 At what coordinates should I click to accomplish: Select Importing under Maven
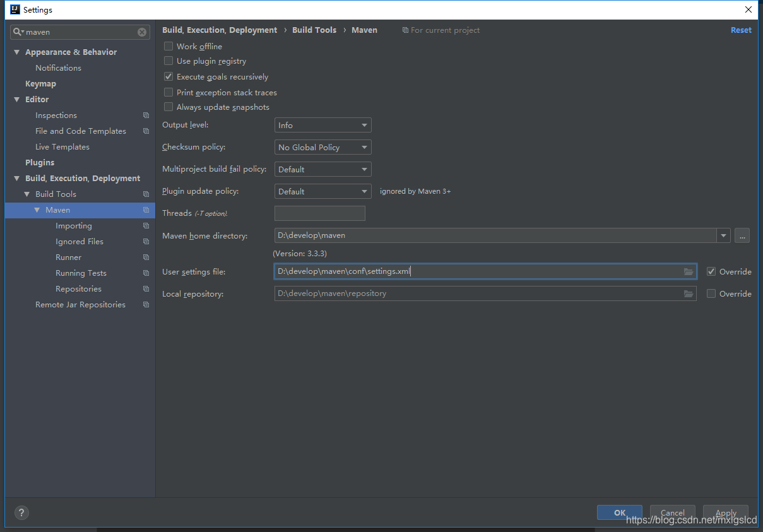(x=74, y=226)
